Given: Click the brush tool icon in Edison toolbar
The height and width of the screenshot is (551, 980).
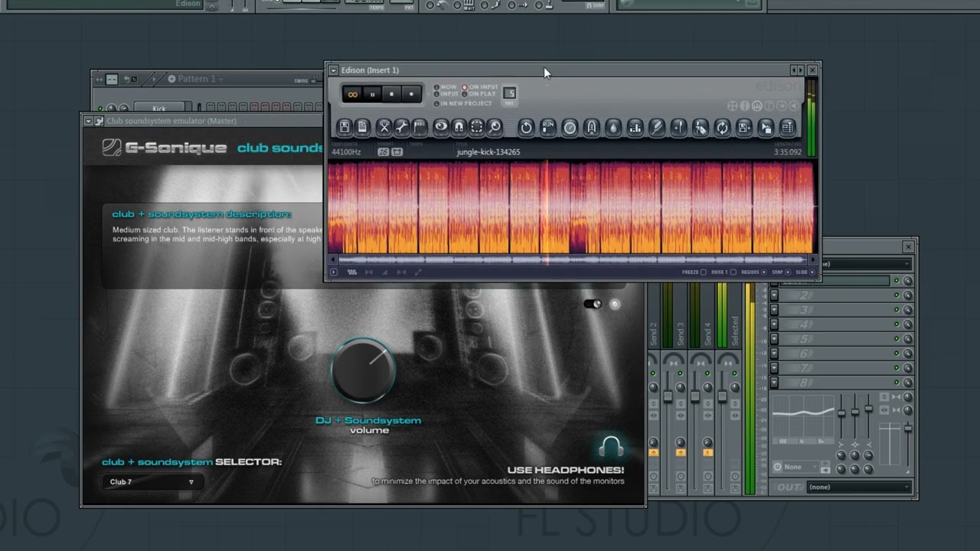Looking at the screenshot, I should click(700, 127).
